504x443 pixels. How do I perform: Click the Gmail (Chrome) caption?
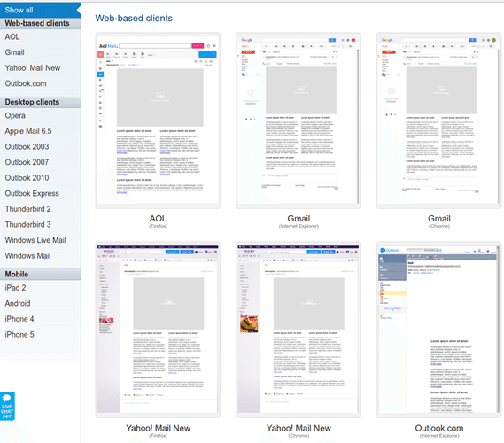439,221
